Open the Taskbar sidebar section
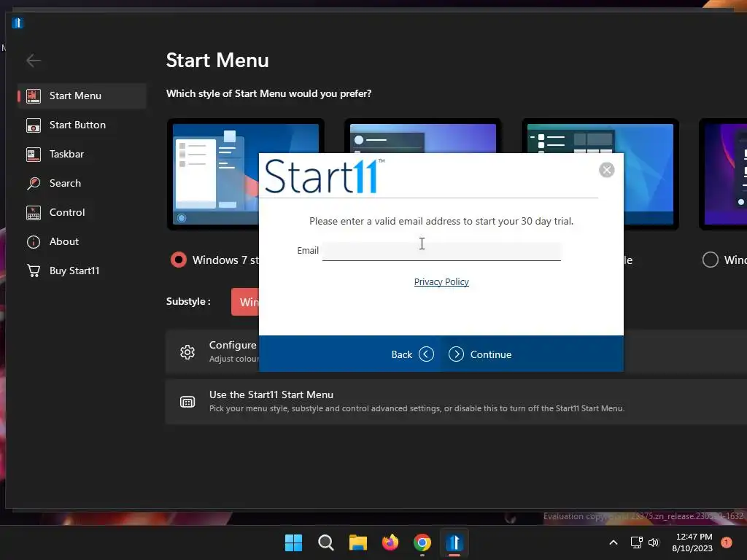Viewport: 747px width, 560px height. (x=82, y=154)
